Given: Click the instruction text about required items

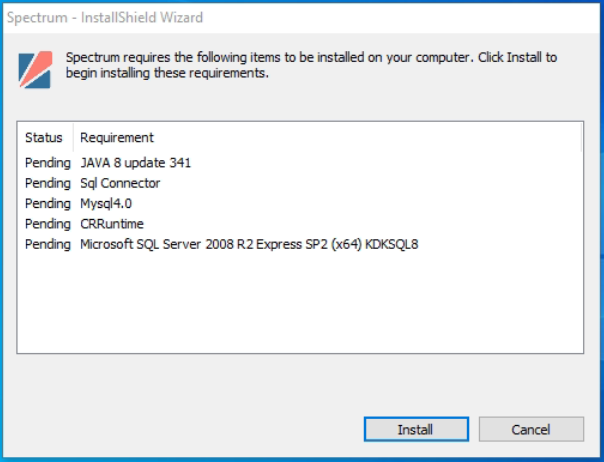Looking at the screenshot, I should click(x=311, y=65).
